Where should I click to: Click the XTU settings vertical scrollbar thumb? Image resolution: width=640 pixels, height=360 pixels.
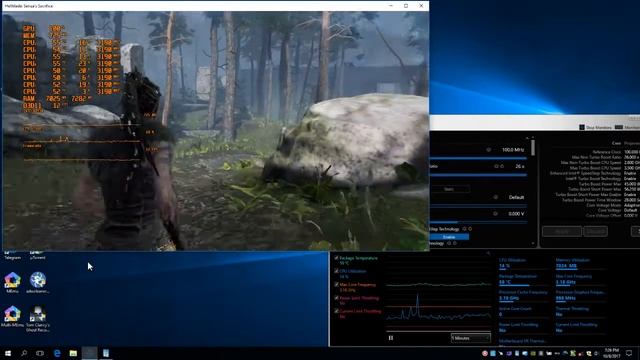pos(533,148)
